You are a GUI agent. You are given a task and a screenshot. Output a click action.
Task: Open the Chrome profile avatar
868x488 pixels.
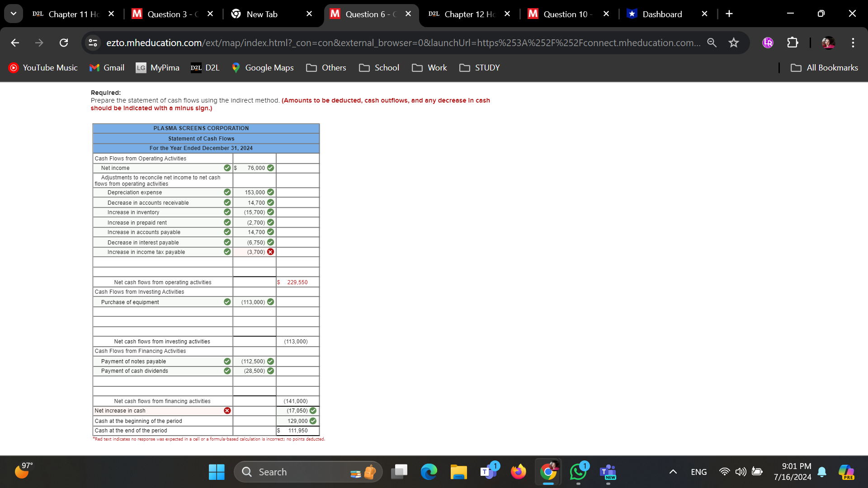click(828, 43)
